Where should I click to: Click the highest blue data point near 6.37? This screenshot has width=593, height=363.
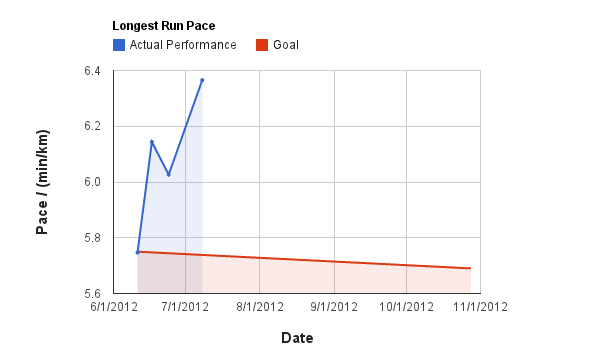[x=202, y=80]
